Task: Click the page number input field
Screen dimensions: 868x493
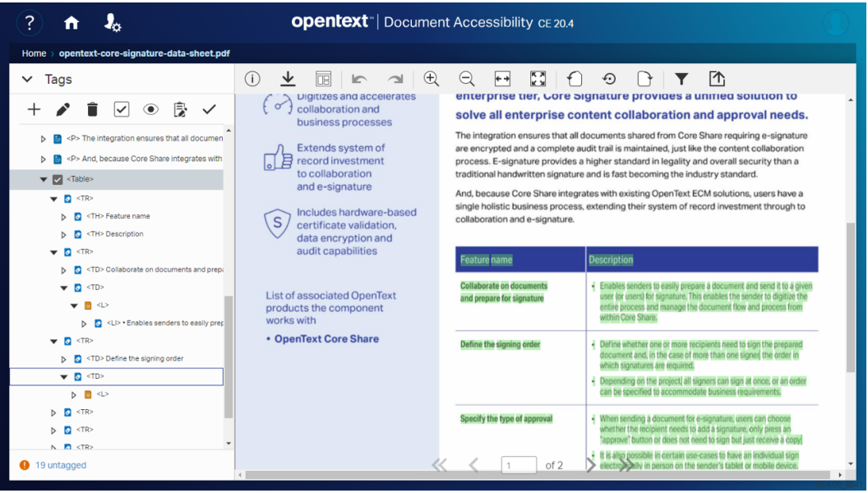Action: coord(519,465)
